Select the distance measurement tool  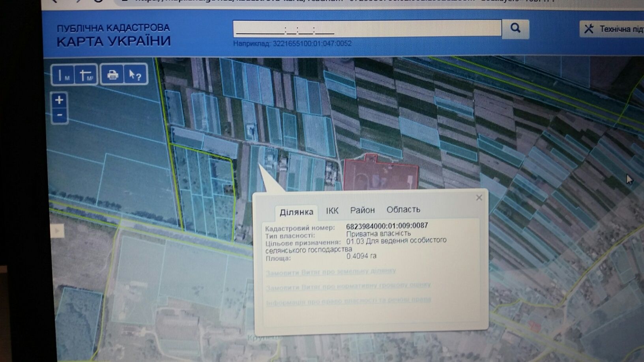pos(63,75)
